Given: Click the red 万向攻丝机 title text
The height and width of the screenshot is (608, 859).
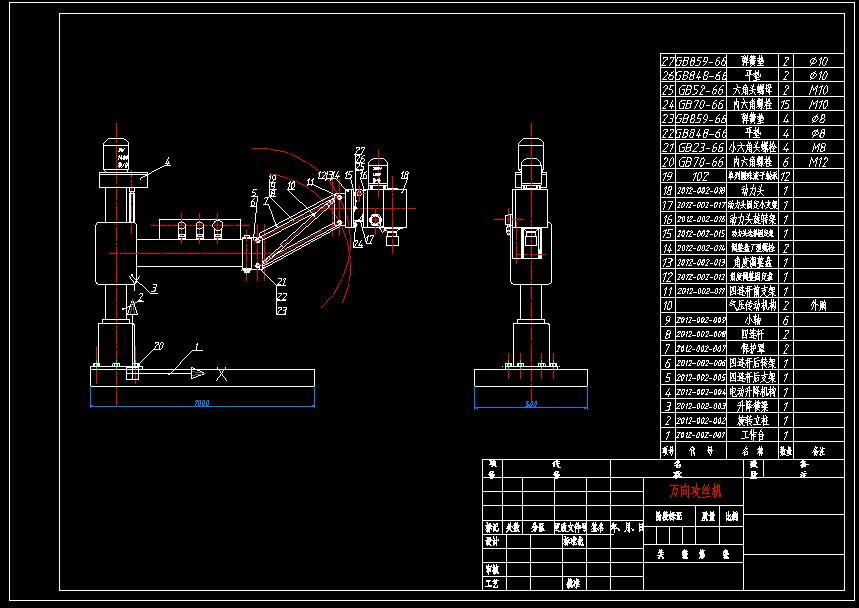Looking at the screenshot, I should 693,492.
